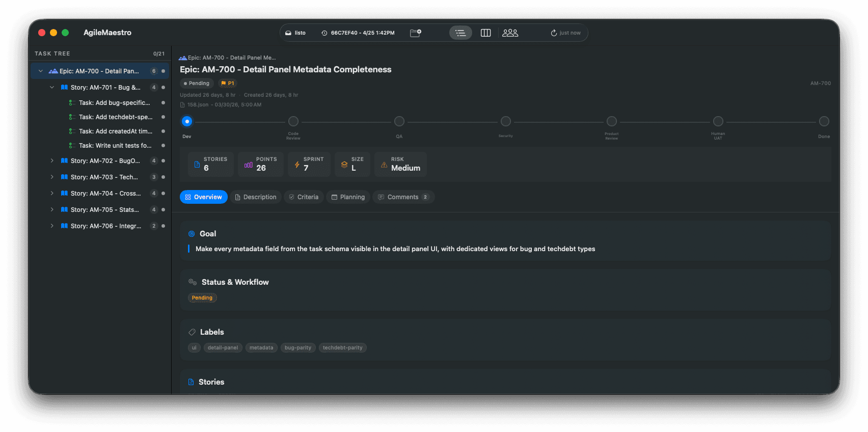The image size is (868, 432).
Task: Click the book icon of Story AM-702
Action: pos(64,161)
